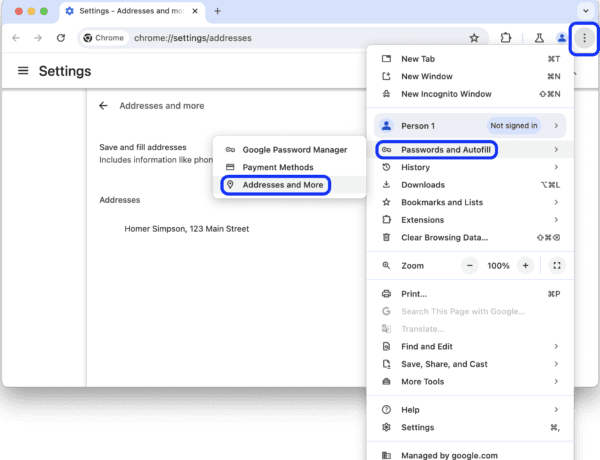Viewport: 600px width, 460px height.
Task: Click the card icon for Payment Methods
Action: tap(230, 167)
